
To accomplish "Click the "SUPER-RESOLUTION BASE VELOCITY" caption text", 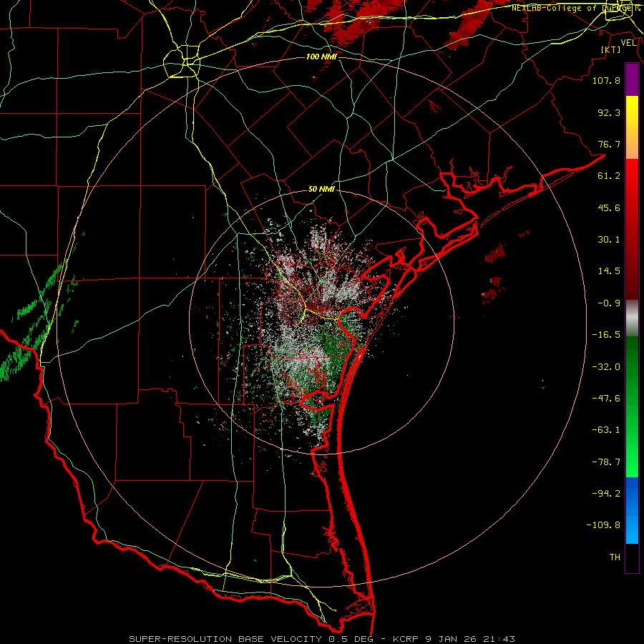I will pos(225,639).
